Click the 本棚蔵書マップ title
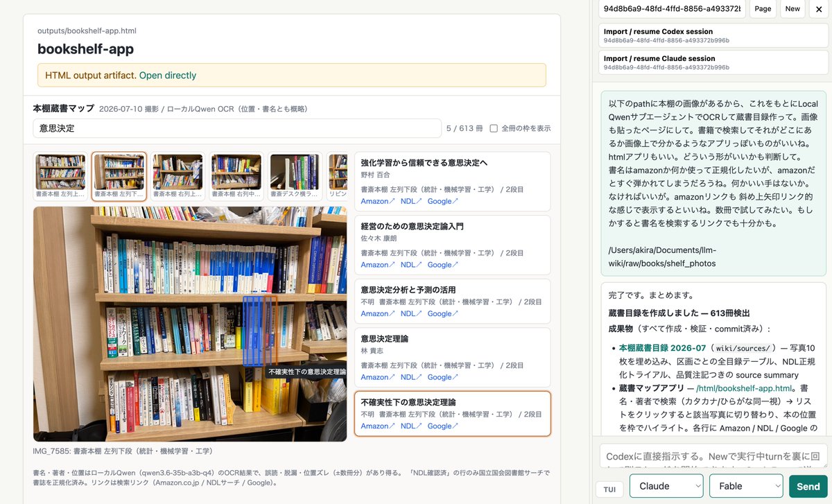Image resolution: width=832 pixels, height=504 pixels. click(63, 108)
